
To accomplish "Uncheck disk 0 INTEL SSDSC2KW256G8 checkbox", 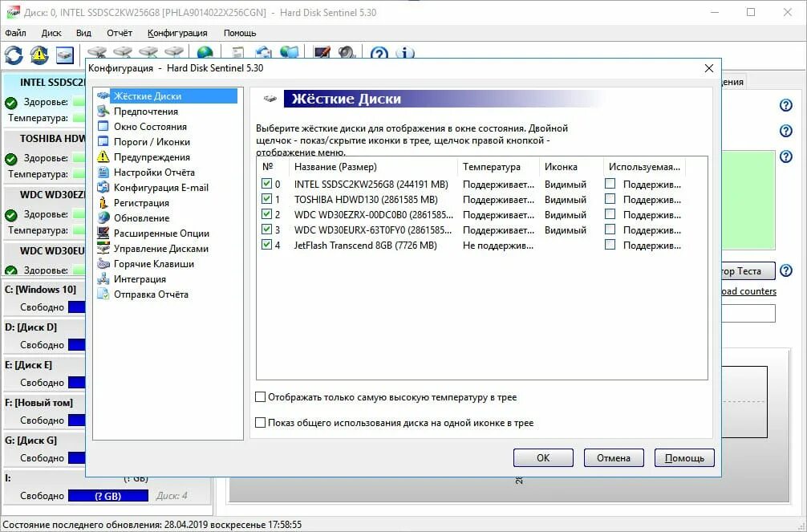I will [x=266, y=183].
